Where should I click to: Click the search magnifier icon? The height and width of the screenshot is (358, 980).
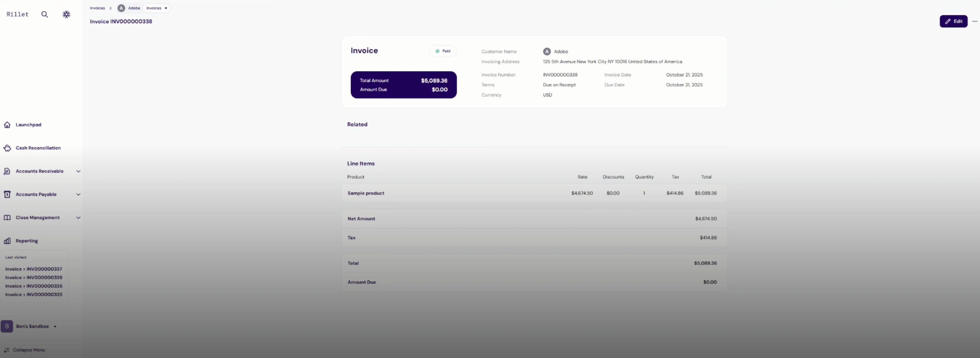[44, 14]
